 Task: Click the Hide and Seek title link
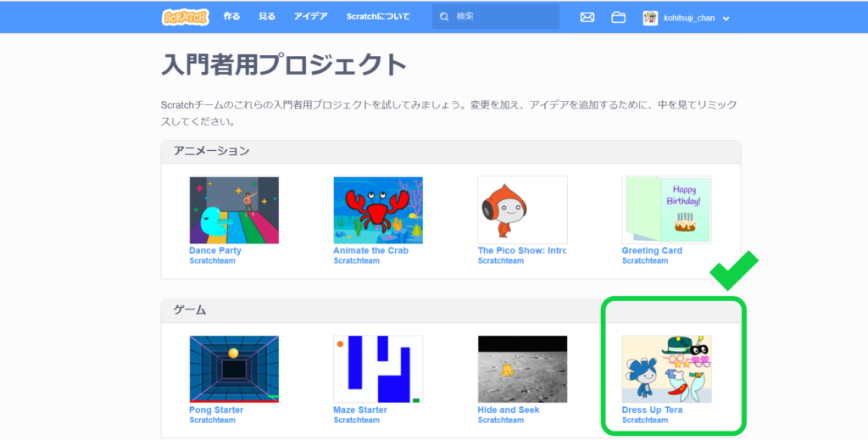pos(509,410)
